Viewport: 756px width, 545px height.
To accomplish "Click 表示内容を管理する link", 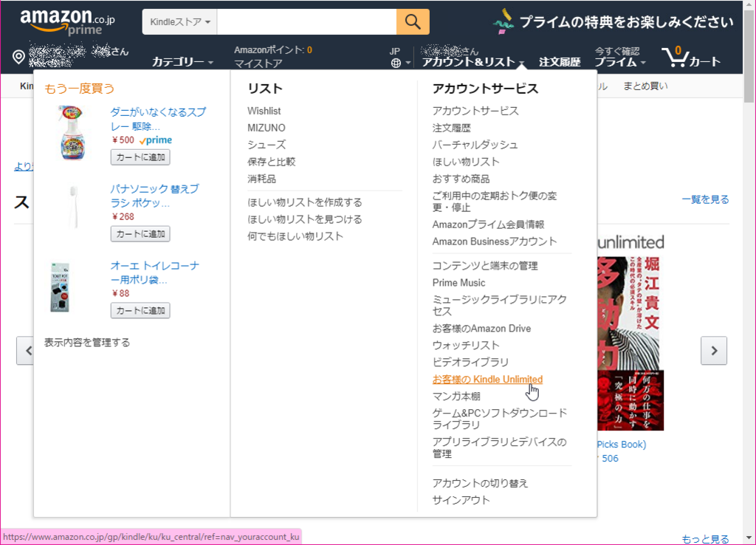I will 87,343.
